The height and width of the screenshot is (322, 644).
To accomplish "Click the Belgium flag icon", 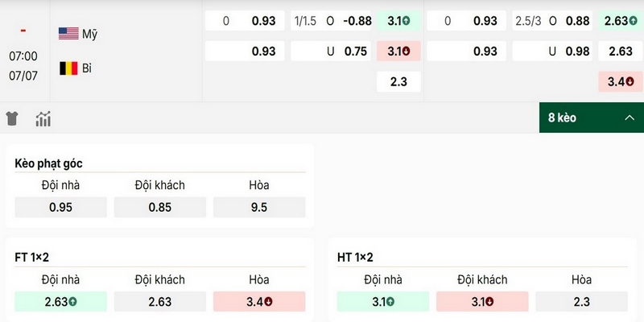I will 68,68.
